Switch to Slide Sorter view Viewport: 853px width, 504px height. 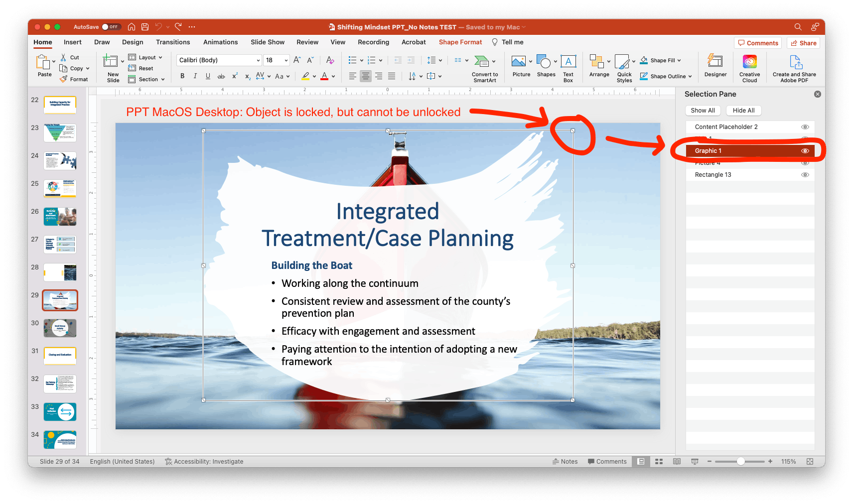coord(659,461)
